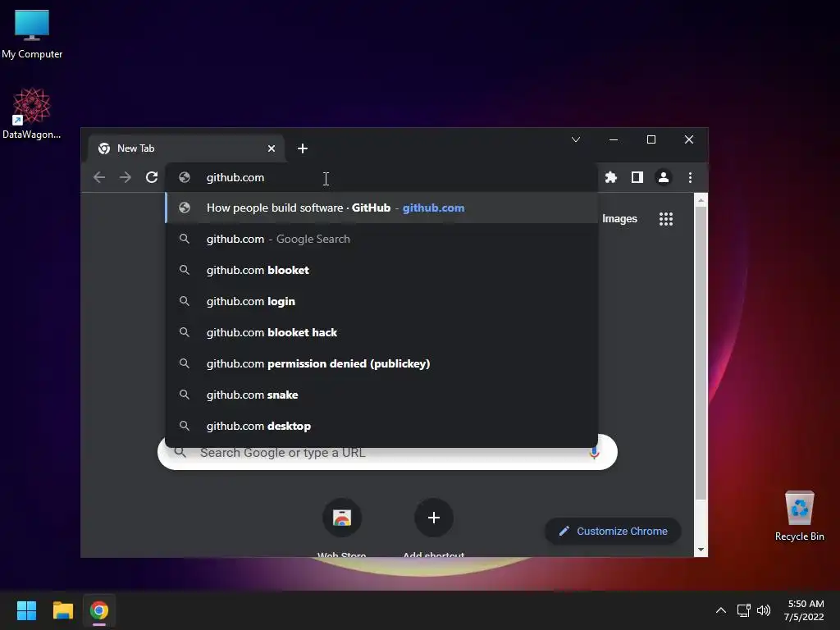The height and width of the screenshot is (630, 840).
Task: Expand the tab search chevron dropdown
Action: coord(576,139)
